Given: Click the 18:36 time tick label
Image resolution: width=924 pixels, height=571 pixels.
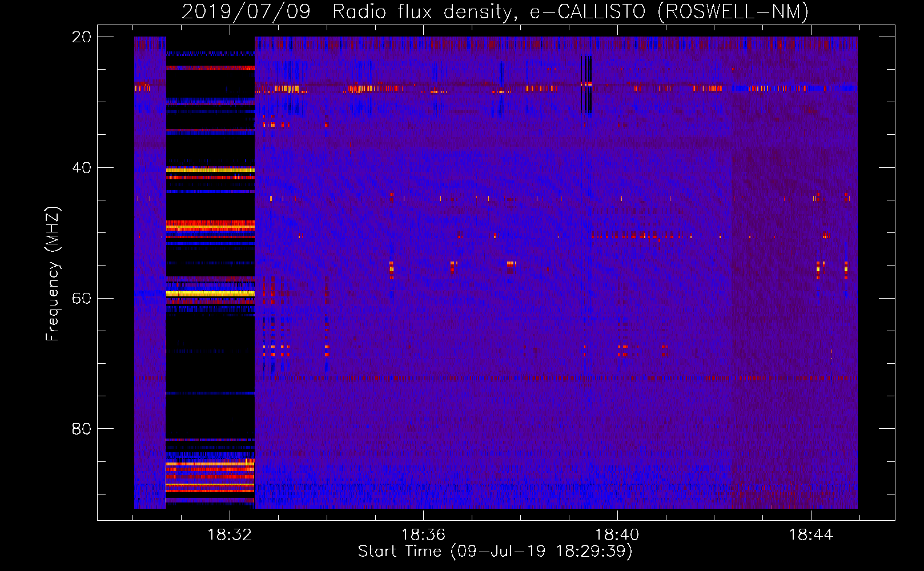Looking at the screenshot, I should (423, 535).
